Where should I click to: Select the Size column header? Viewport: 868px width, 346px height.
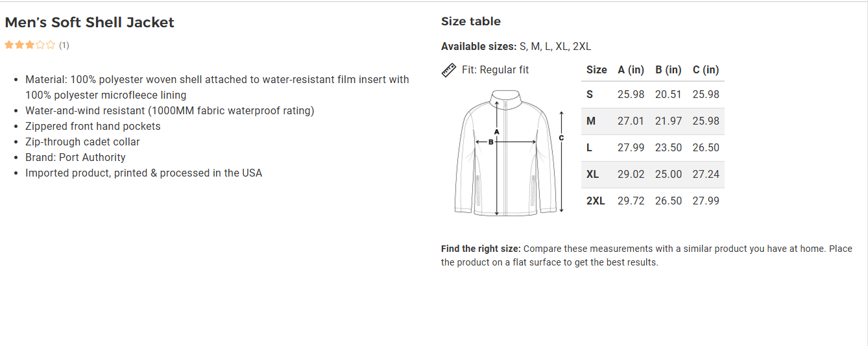coord(596,70)
